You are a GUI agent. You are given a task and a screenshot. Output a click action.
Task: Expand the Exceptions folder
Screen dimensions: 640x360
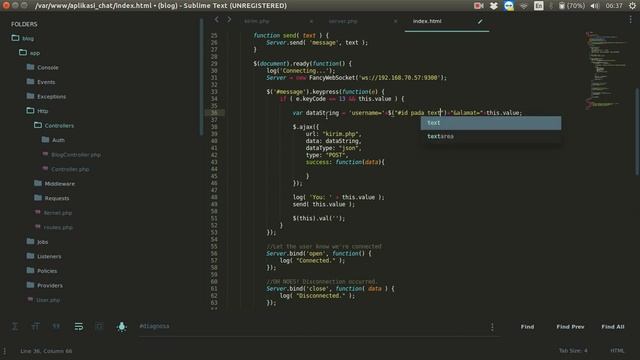point(46,96)
